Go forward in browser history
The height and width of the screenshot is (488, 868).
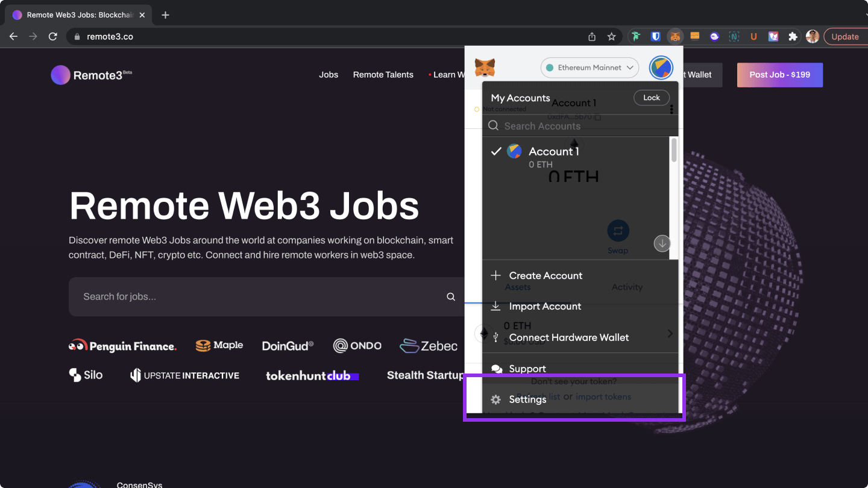(33, 37)
